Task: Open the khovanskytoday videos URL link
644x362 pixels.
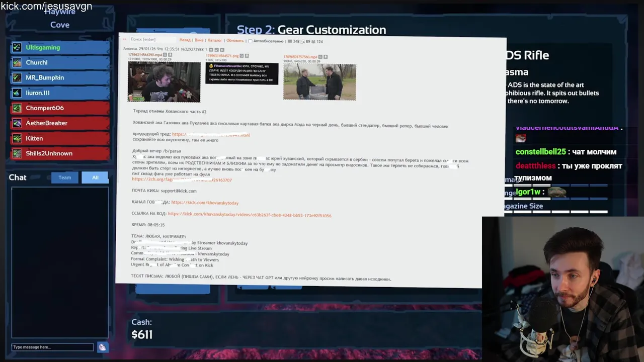Action: click(250, 215)
